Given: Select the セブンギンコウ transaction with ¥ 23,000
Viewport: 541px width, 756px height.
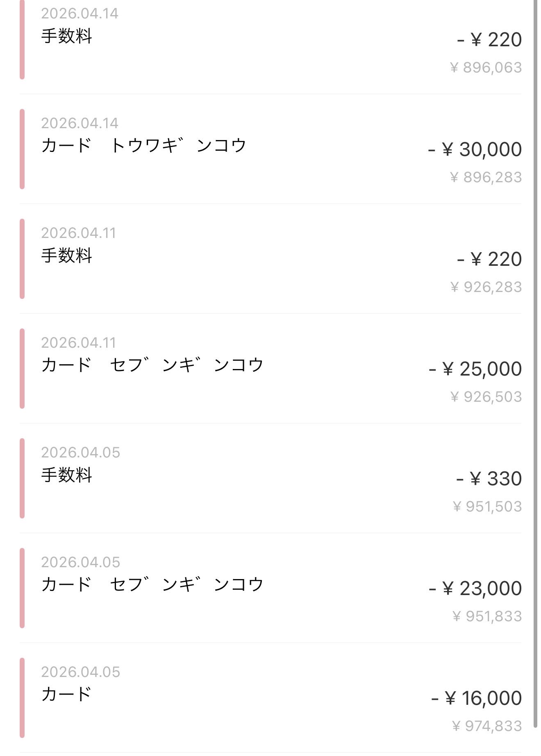Looking at the screenshot, I should tap(152, 585).
